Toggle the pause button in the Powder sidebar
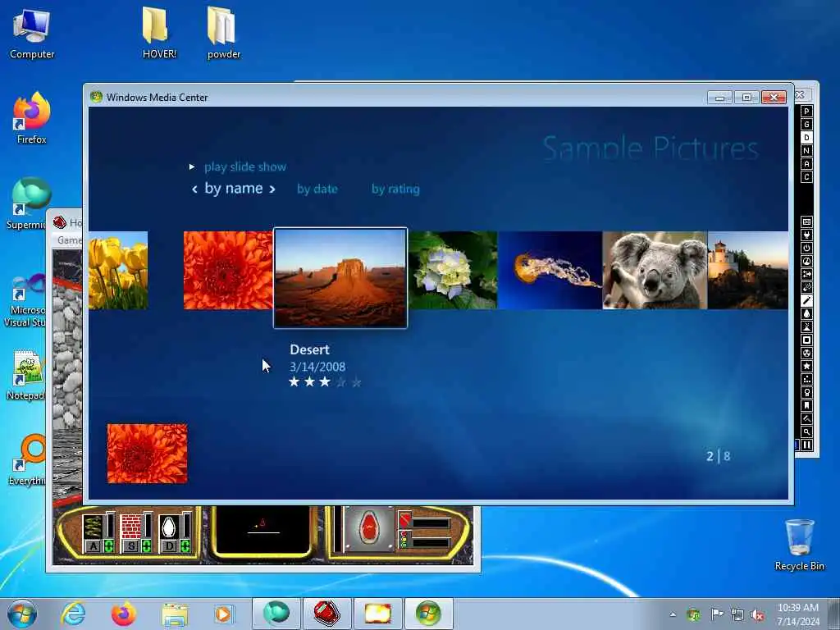The image size is (840, 630). click(806, 445)
